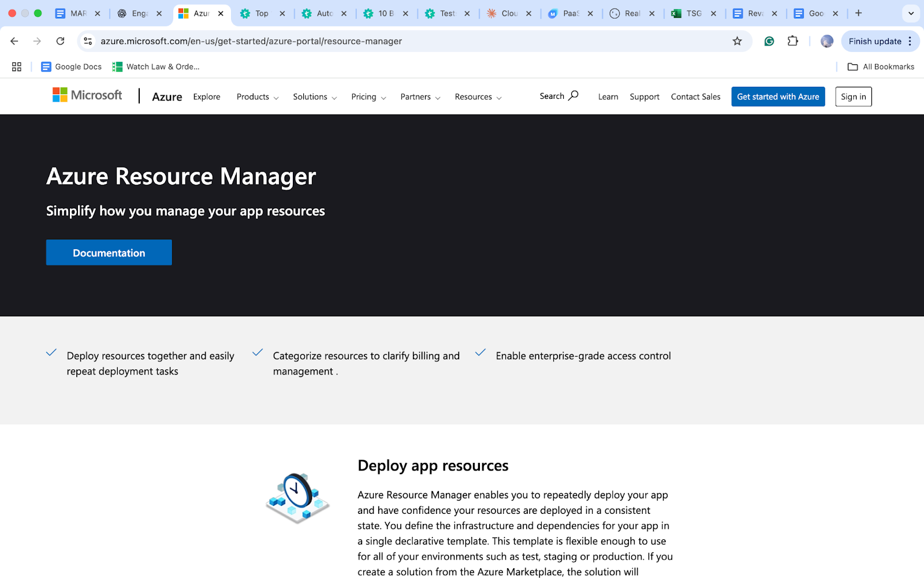Click 'Simplify how you manage your app resources'
924x578 pixels.
[x=185, y=211]
